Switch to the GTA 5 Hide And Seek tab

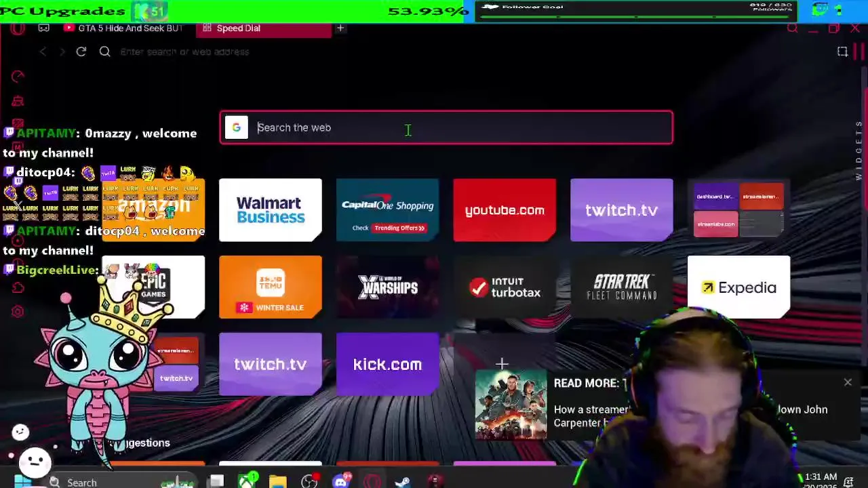click(124, 28)
